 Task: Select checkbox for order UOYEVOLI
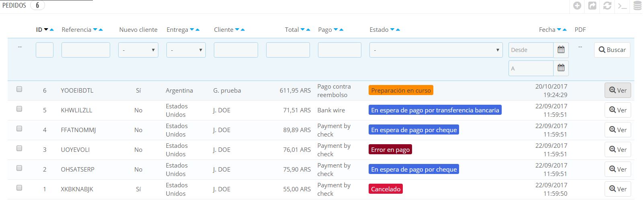19,148
